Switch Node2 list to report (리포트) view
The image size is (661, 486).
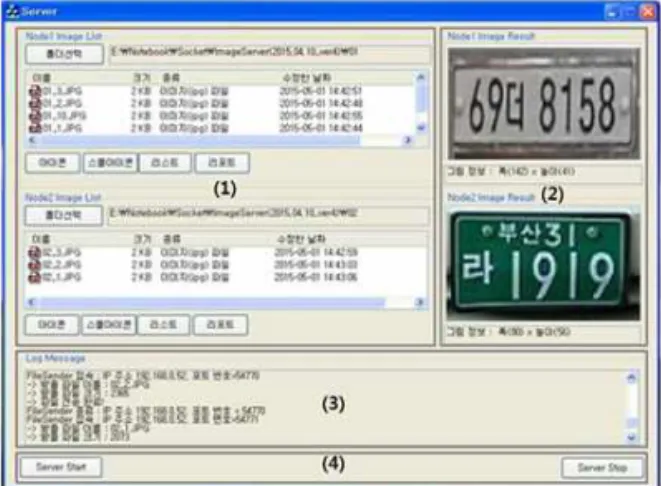(x=220, y=325)
